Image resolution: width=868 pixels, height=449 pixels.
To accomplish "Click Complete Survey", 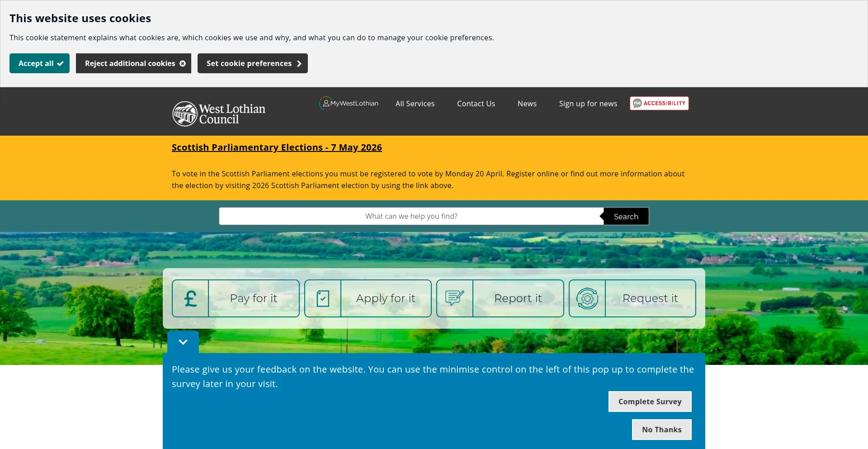I will point(650,402).
